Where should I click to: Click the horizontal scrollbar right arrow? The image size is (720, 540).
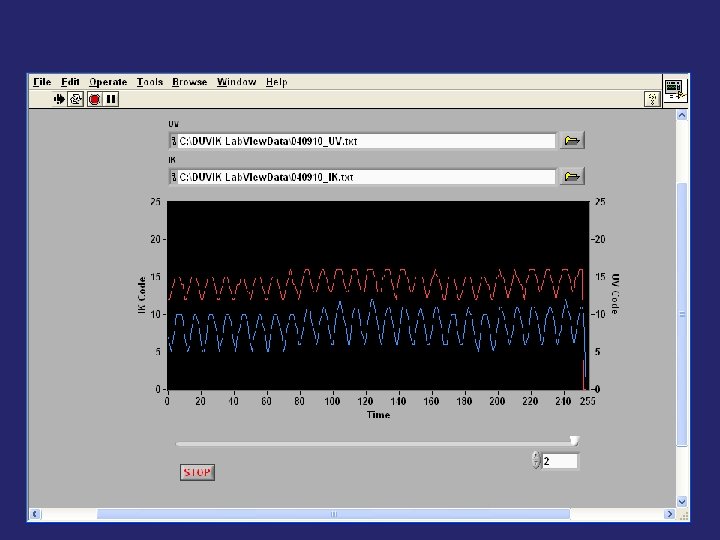tap(669, 514)
